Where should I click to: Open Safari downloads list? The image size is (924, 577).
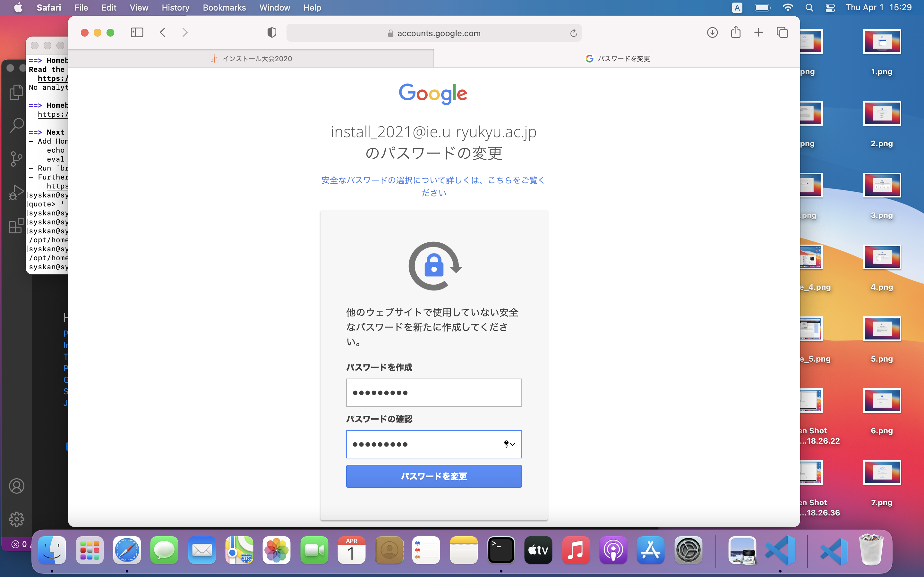click(712, 32)
